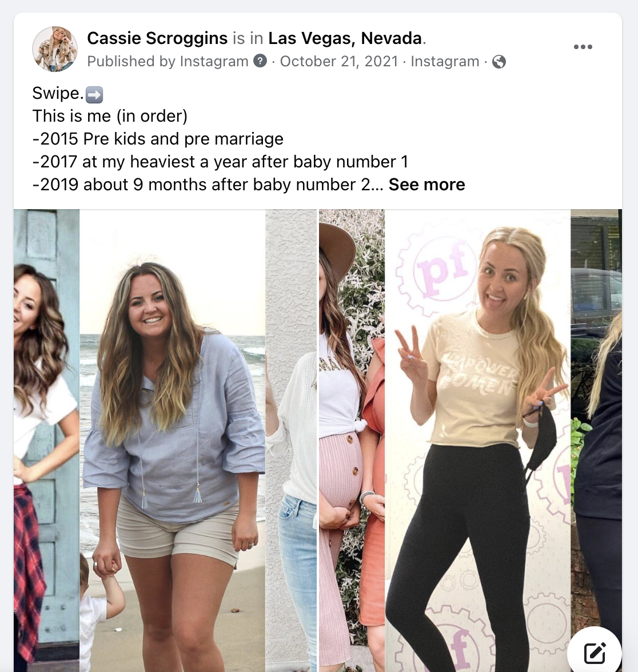Click the 2015 Pre kids caption line

(158, 139)
